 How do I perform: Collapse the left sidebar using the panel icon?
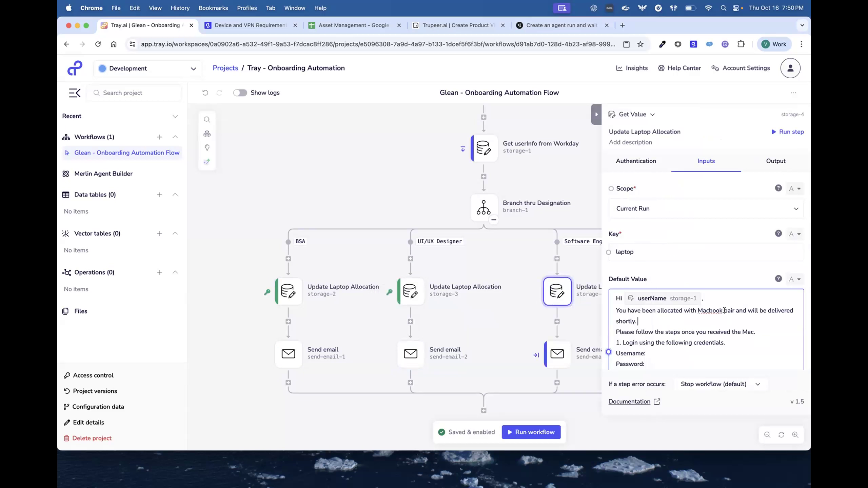[x=75, y=93]
